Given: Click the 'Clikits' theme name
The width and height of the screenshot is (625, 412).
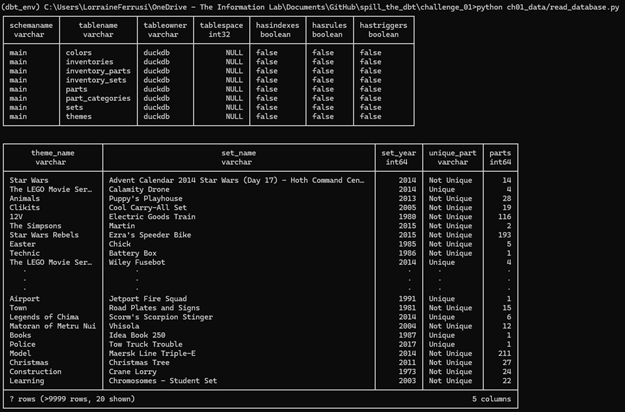Looking at the screenshot, I should [25, 208].
